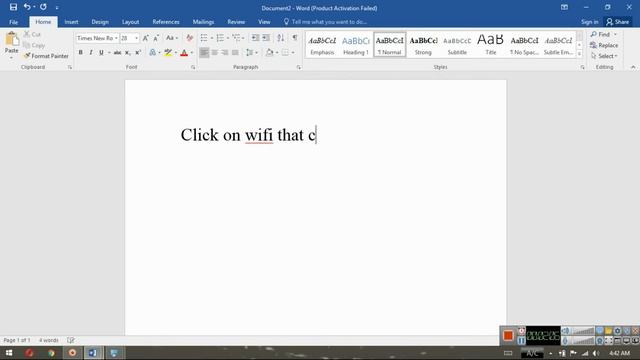The image size is (640, 360).
Task: Expand the Styles gallery
Action: coord(580,54)
